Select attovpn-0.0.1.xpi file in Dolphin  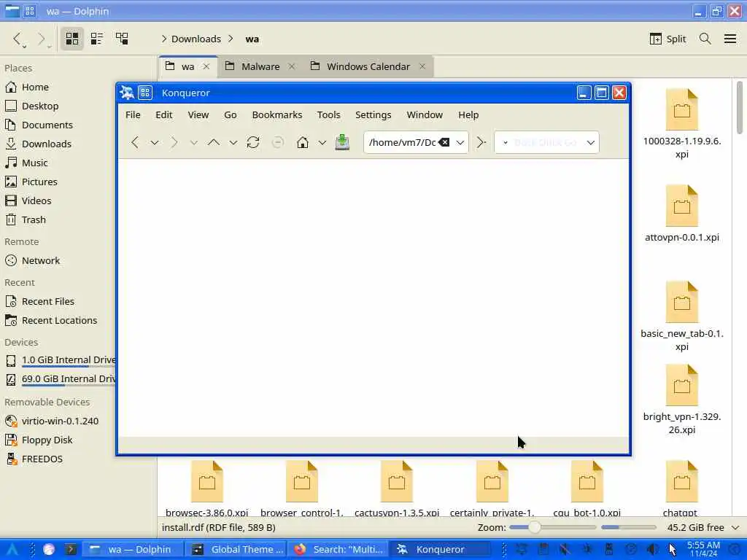click(x=682, y=214)
